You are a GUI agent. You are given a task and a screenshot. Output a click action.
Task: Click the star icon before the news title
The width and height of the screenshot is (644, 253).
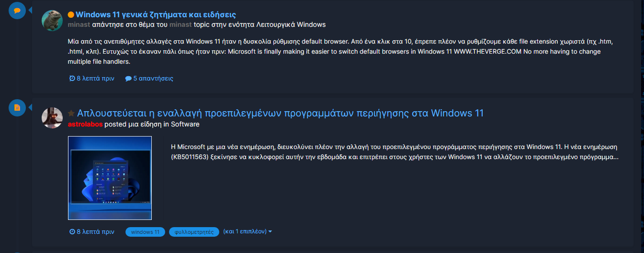click(71, 114)
